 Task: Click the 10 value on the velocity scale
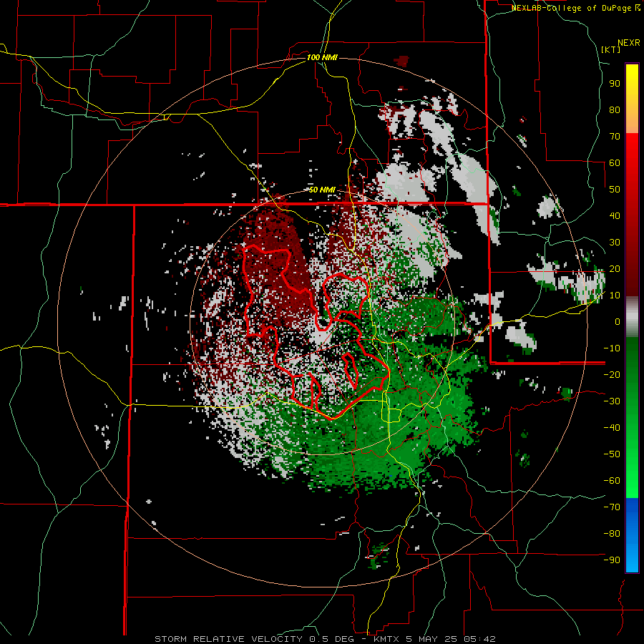click(x=615, y=296)
